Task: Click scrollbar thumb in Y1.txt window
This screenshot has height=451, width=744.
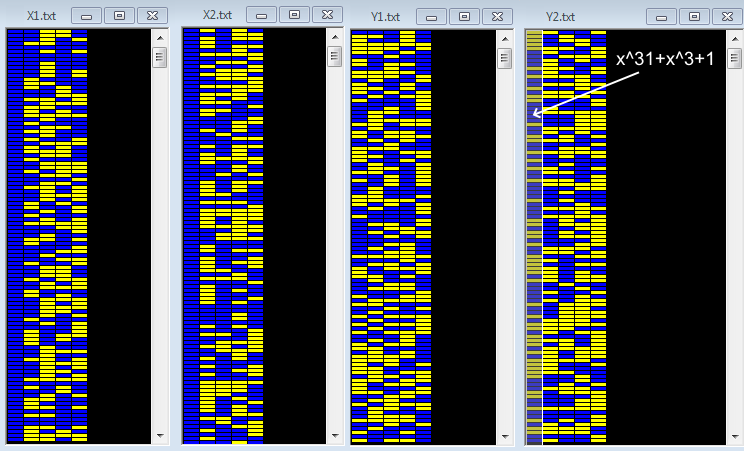Action: click(505, 58)
